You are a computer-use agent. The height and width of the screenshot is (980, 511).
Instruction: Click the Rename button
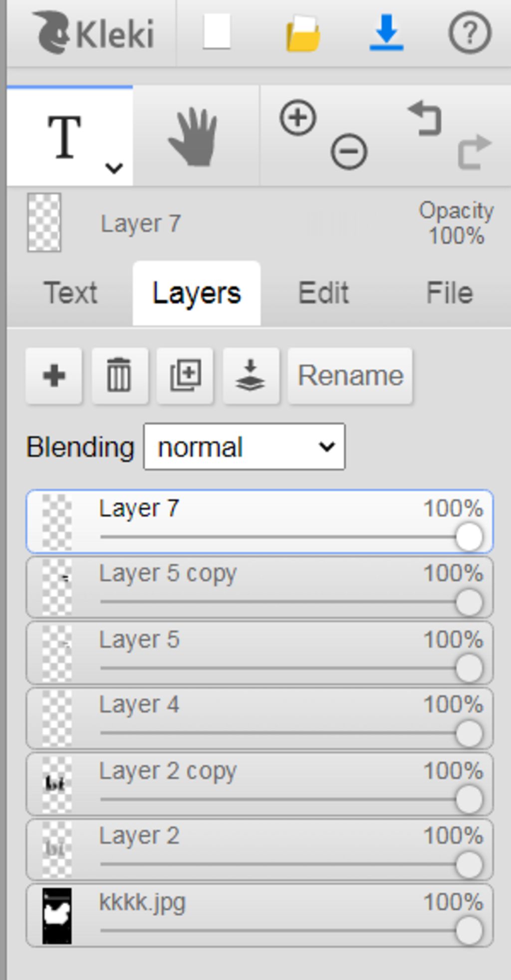pyautogui.click(x=350, y=375)
